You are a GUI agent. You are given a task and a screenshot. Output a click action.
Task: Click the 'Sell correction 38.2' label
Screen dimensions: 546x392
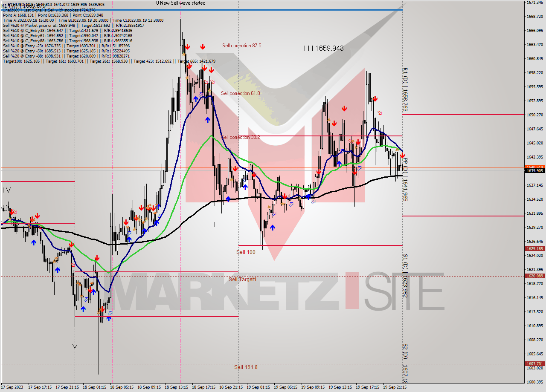coord(240,137)
